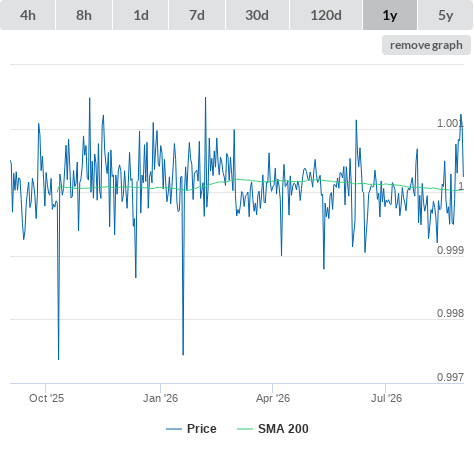
Task: Click the remove graph button
Action: [x=426, y=45]
